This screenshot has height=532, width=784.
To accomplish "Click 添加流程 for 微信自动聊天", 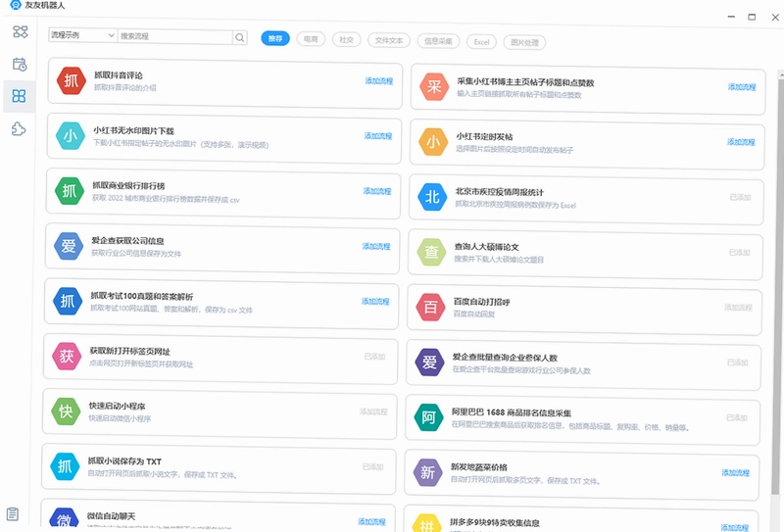I will pos(371,521).
